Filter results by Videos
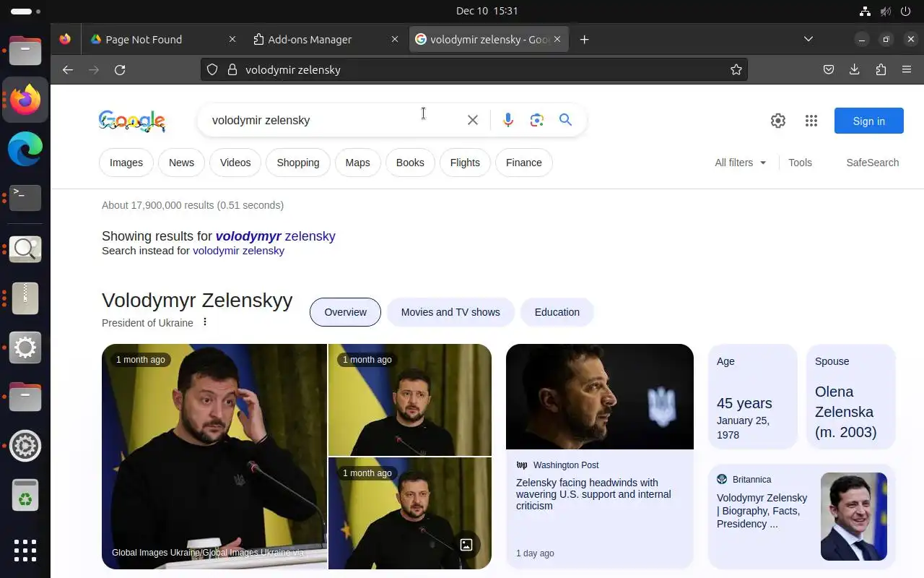Image resolution: width=924 pixels, height=578 pixels. [x=235, y=163]
